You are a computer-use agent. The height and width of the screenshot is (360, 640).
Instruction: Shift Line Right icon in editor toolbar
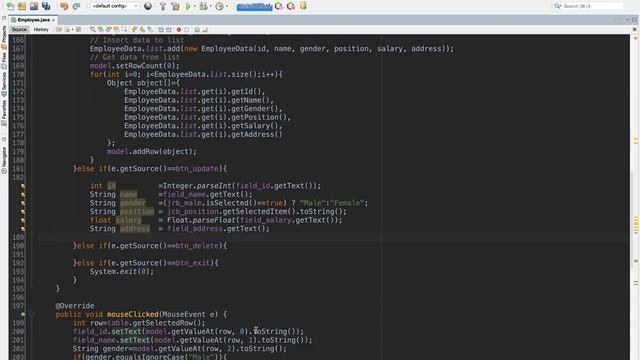[x=168, y=29]
